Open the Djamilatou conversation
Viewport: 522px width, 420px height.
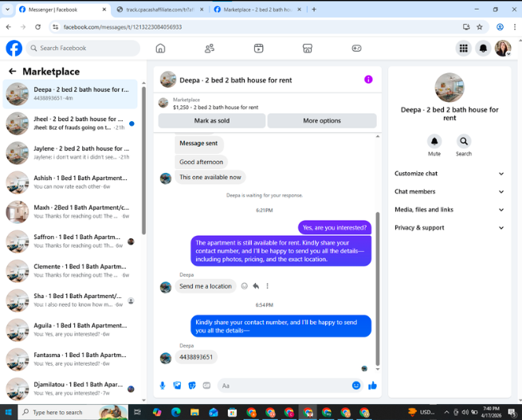coord(70,389)
